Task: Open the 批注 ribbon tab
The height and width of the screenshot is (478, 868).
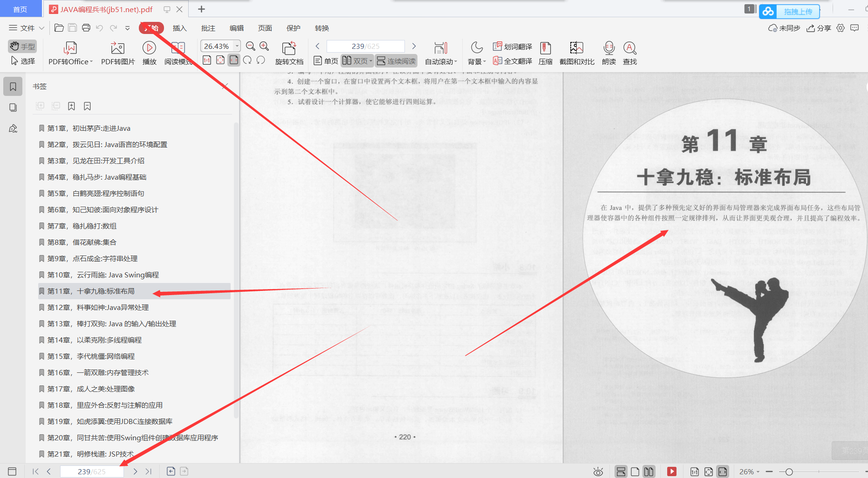Action: [x=208, y=28]
